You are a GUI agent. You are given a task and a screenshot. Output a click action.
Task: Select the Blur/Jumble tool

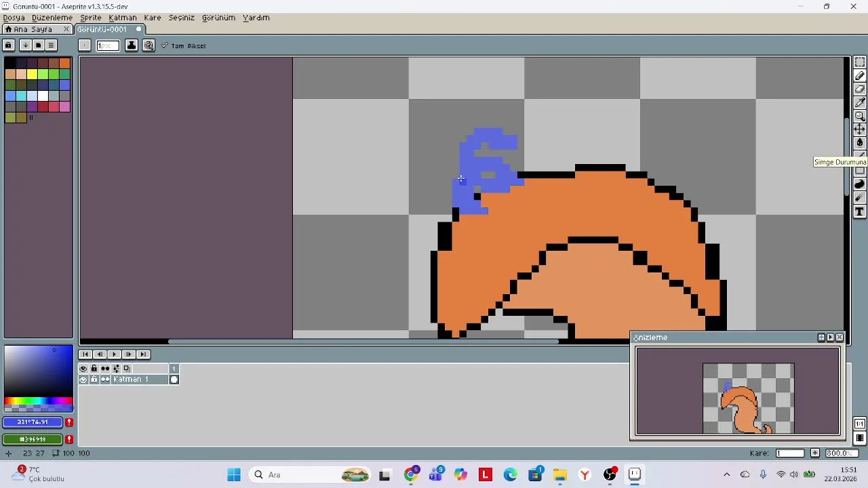pyautogui.click(x=860, y=198)
